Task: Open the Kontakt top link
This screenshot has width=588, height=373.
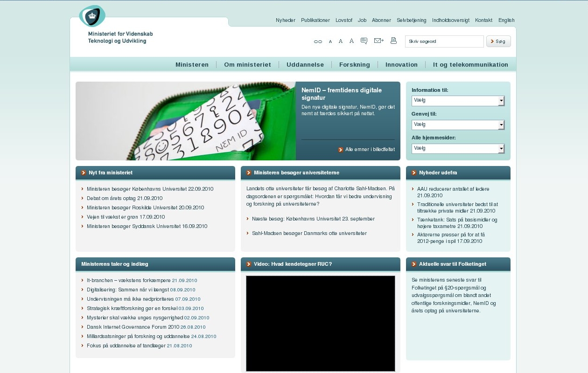Action: click(x=483, y=20)
